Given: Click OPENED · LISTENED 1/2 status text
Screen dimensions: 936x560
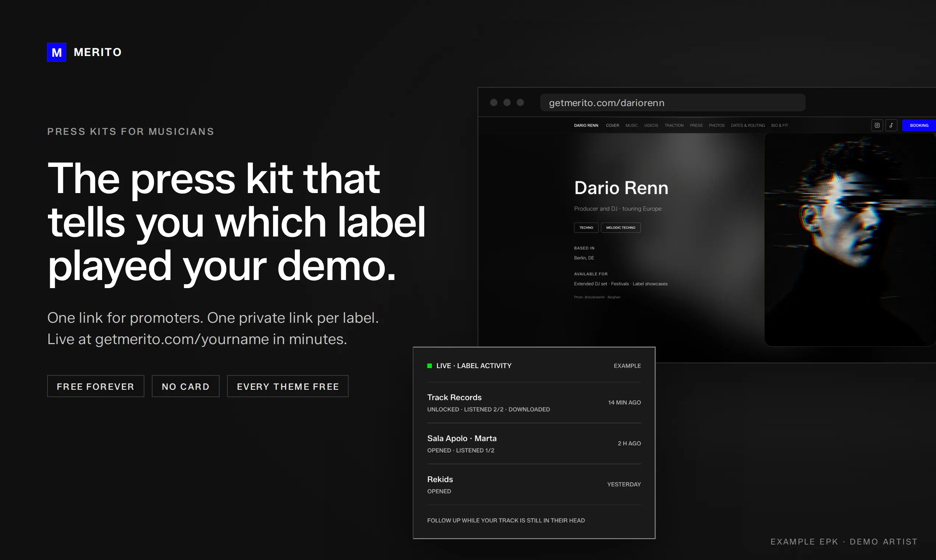Looking at the screenshot, I should click(461, 450).
